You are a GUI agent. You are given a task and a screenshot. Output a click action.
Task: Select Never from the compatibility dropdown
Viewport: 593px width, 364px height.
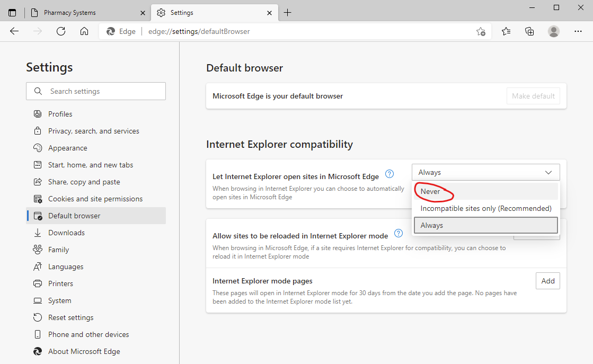point(431,191)
